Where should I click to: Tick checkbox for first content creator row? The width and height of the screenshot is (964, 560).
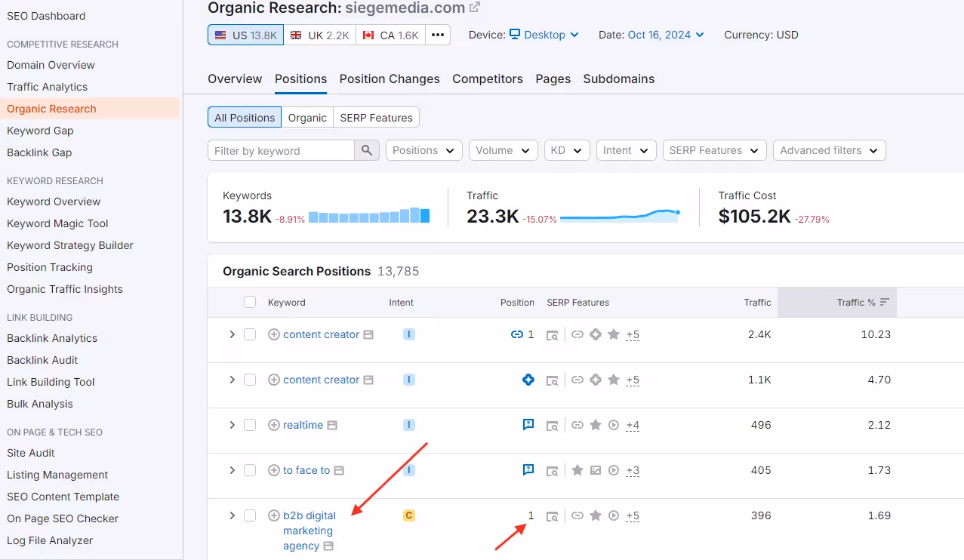[x=250, y=334]
